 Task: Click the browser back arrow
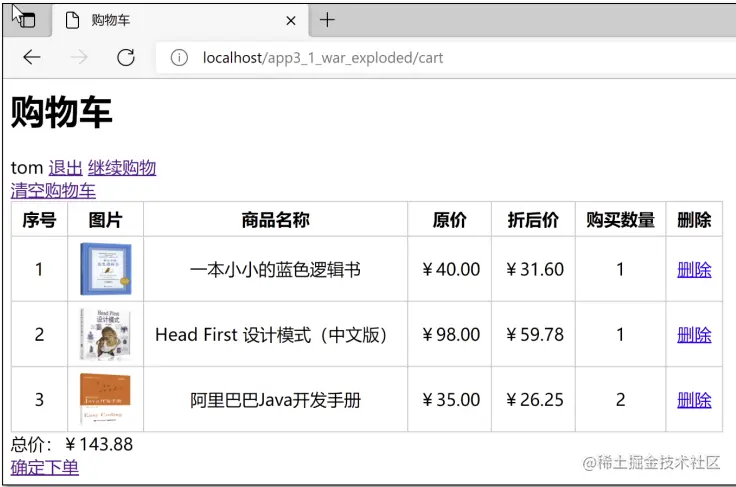[32, 57]
